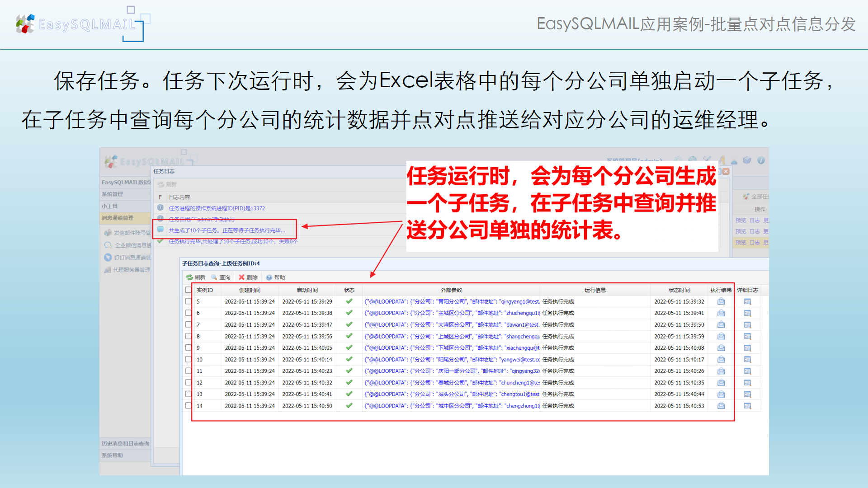Open execution result icon for instance 12
The width and height of the screenshot is (868, 488).
point(721,383)
